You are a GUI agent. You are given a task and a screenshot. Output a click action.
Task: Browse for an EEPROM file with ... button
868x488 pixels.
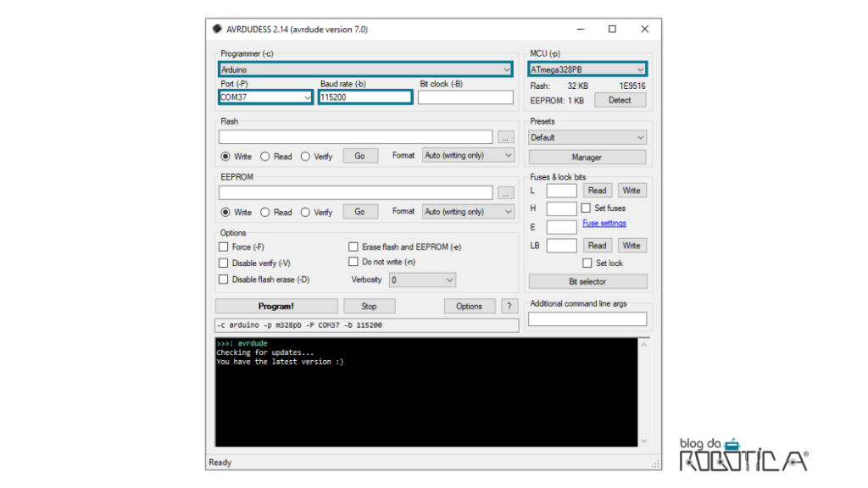point(505,192)
